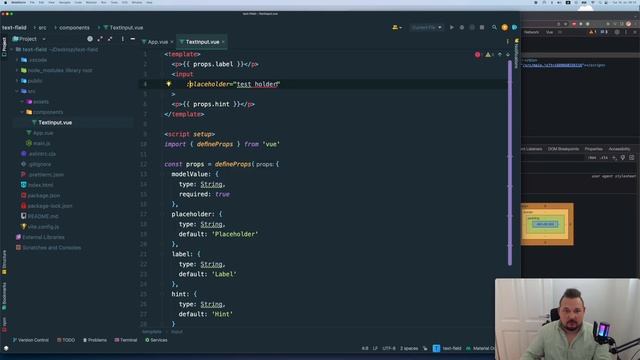Close the App.vue editor tab
The width and height of the screenshot is (640, 360).
click(172, 42)
